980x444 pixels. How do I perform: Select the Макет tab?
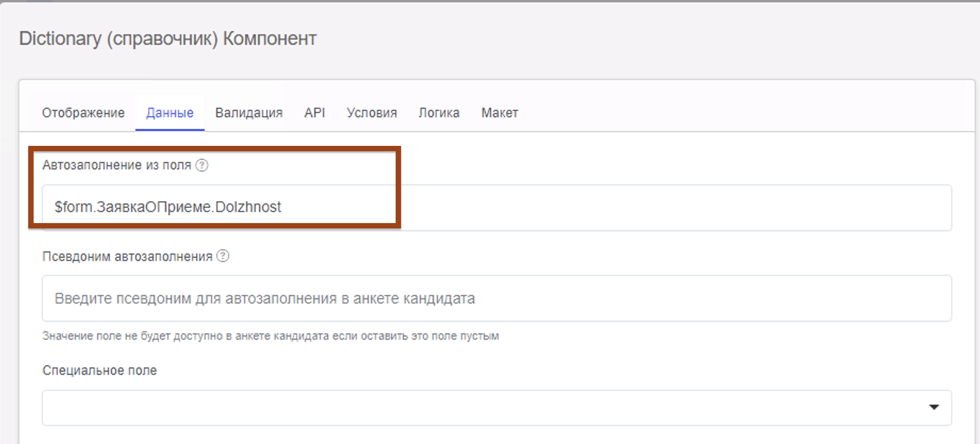coord(500,113)
